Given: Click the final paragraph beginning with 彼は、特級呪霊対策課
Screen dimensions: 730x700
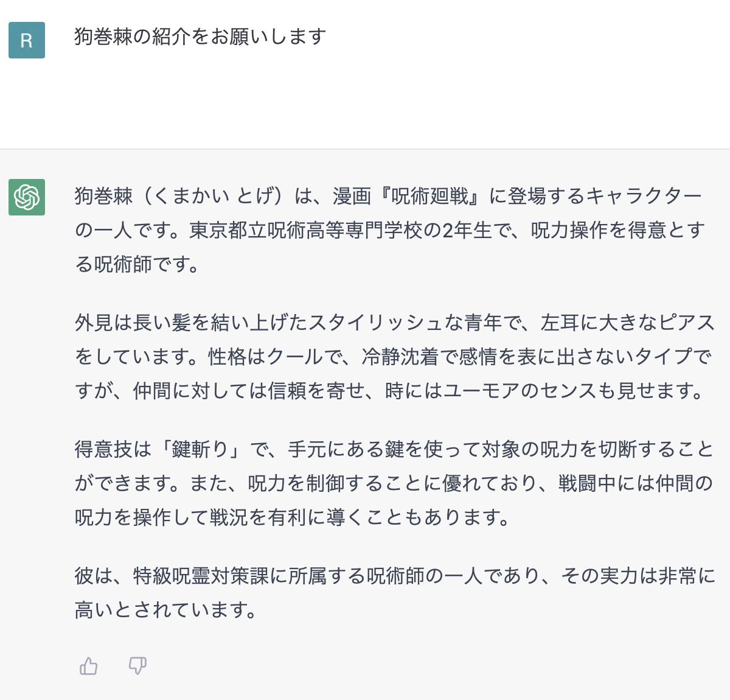Looking at the screenshot, I should 394,593.
